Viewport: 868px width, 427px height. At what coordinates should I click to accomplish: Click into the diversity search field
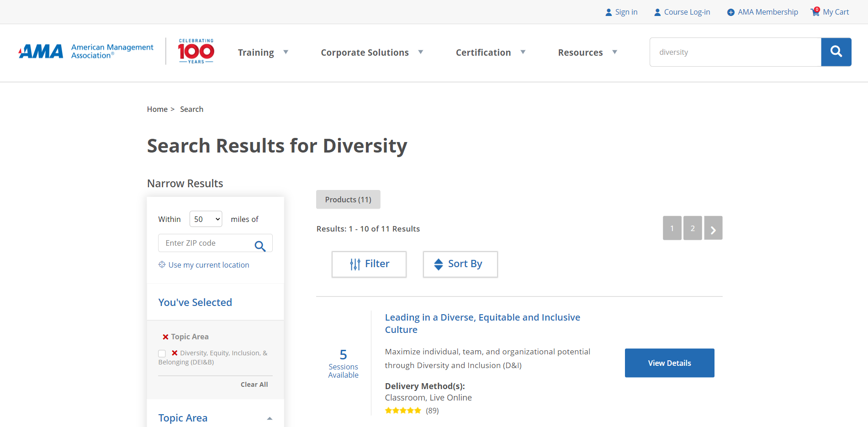736,52
